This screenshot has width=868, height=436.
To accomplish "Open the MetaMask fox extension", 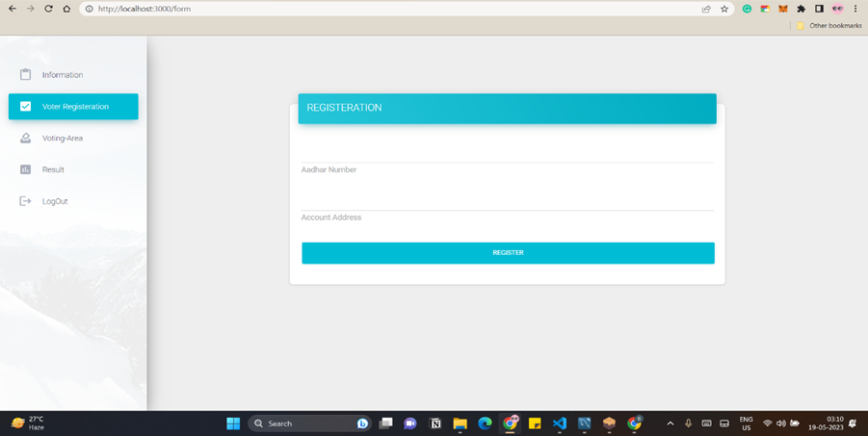I will coord(783,9).
